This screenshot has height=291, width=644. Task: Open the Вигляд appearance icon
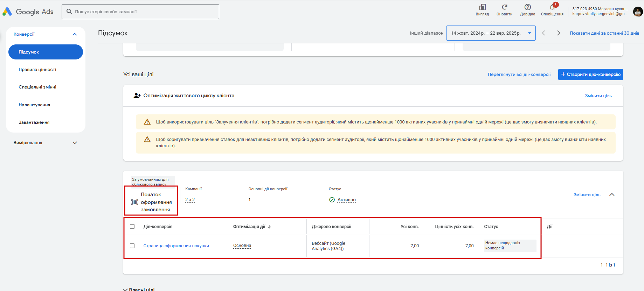tap(482, 7)
